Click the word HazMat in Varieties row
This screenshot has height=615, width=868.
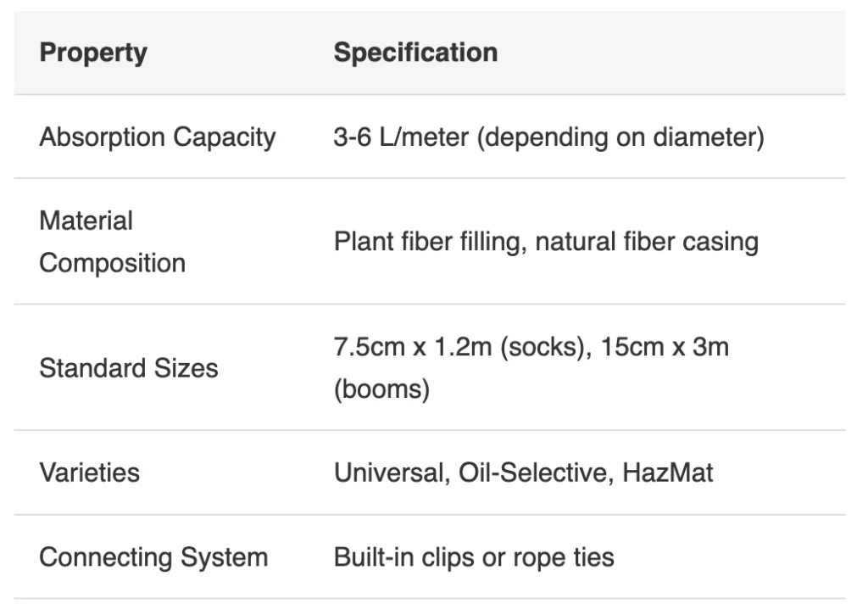coord(668,472)
